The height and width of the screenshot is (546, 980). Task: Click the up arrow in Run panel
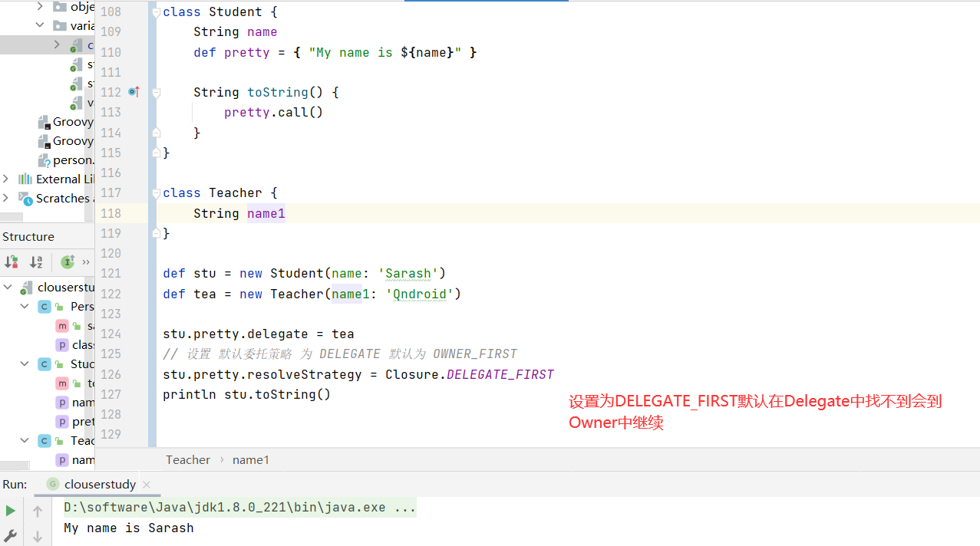[38, 511]
